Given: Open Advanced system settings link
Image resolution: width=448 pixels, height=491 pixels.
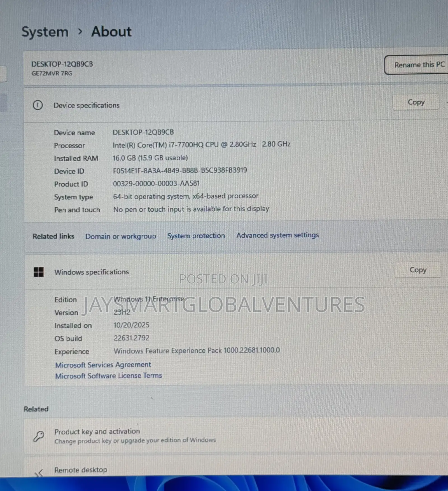Looking at the screenshot, I should pos(277,235).
